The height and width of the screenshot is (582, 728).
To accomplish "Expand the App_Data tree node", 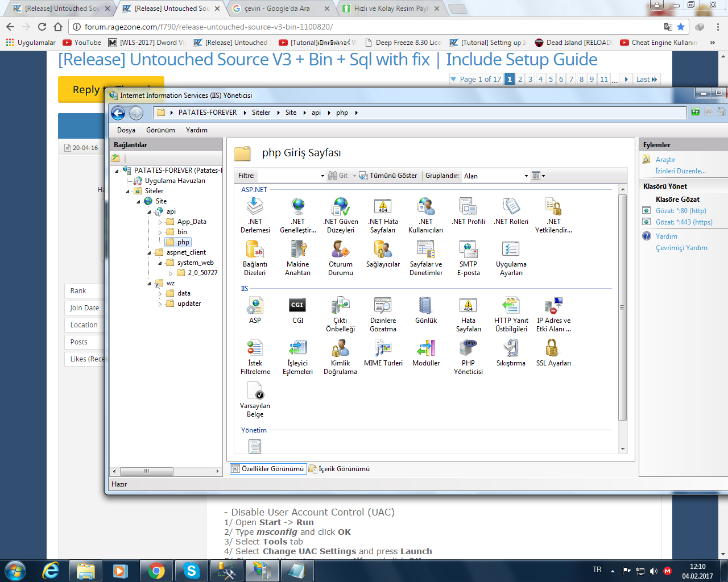I will coord(160,222).
